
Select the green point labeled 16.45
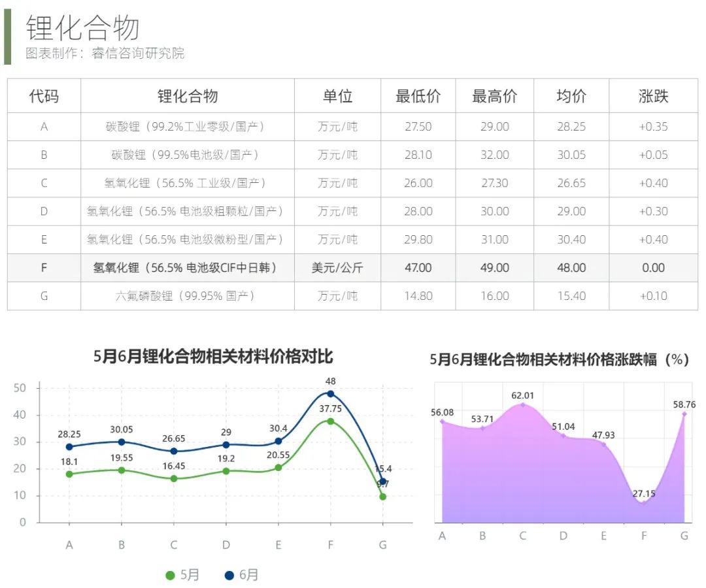coord(174,478)
